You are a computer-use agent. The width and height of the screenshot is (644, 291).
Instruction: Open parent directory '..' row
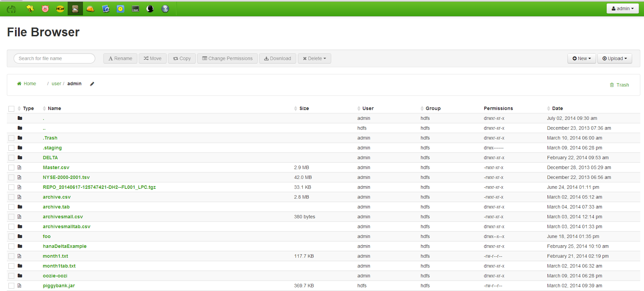tap(44, 128)
